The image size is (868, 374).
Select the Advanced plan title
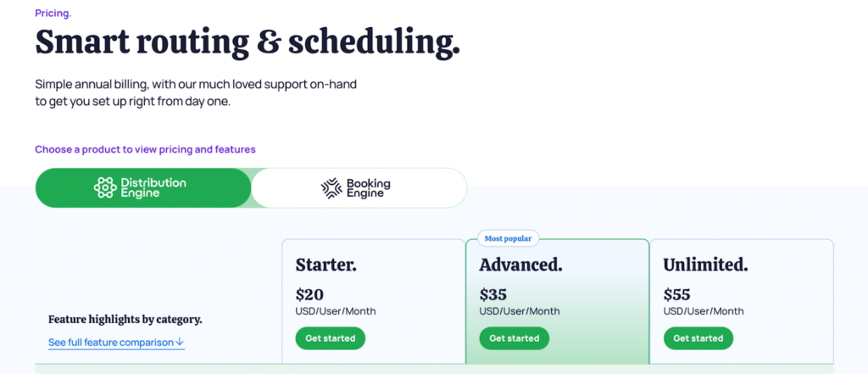pyautogui.click(x=520, y=265)
